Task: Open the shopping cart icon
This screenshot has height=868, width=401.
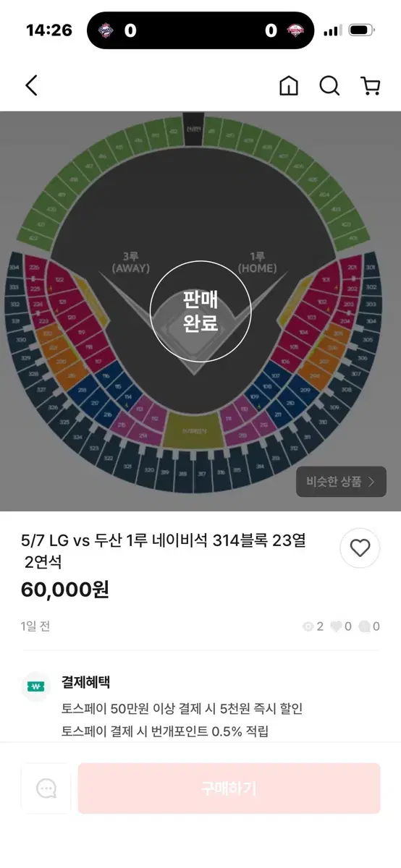Action: pyautogui.click(x=371, y=86)
